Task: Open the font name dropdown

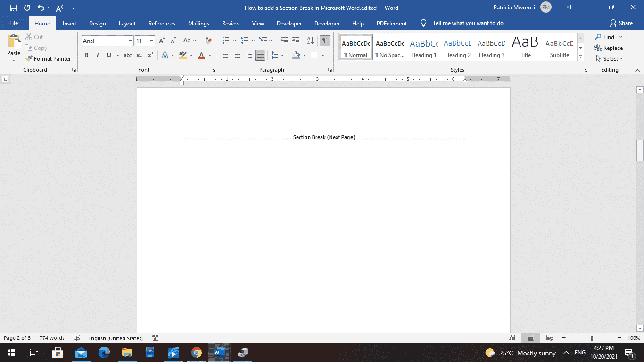Action: point(131,41)
